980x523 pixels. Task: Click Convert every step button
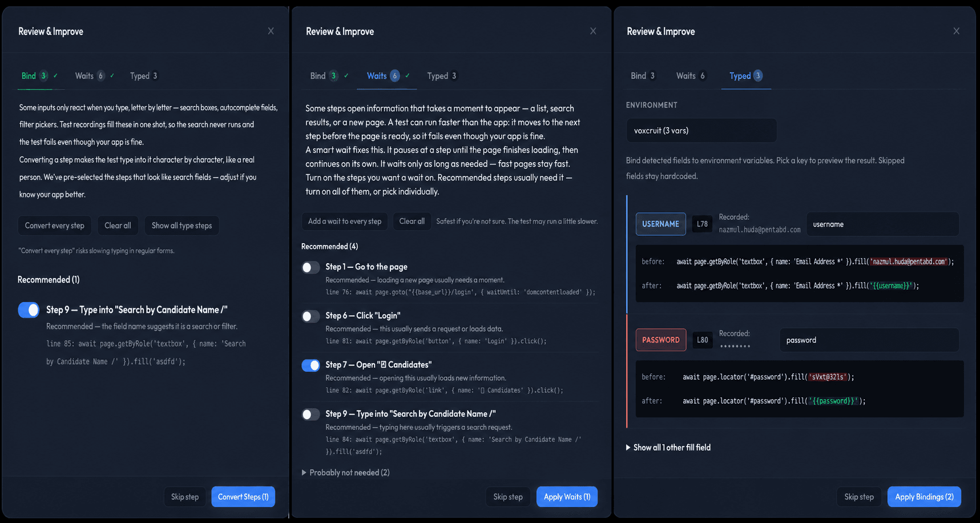(x=55, y=226)
